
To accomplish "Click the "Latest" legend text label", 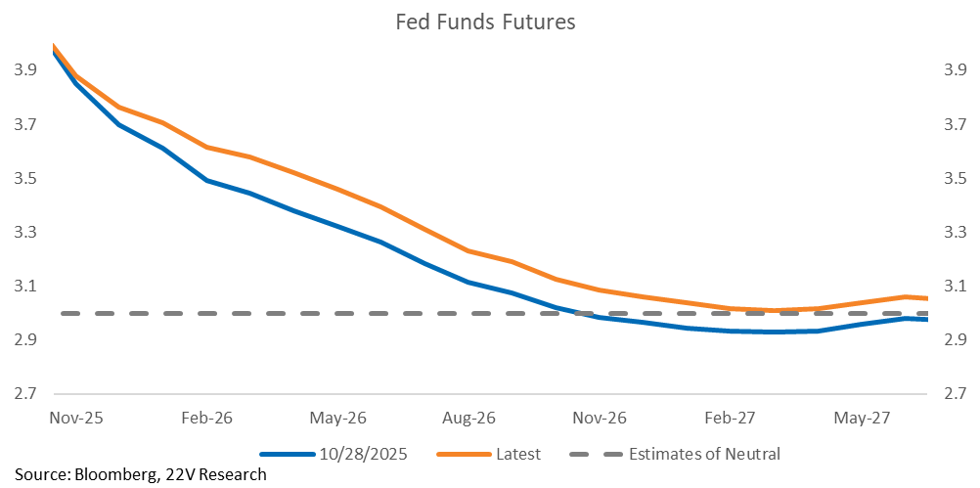I will point(517,454).
